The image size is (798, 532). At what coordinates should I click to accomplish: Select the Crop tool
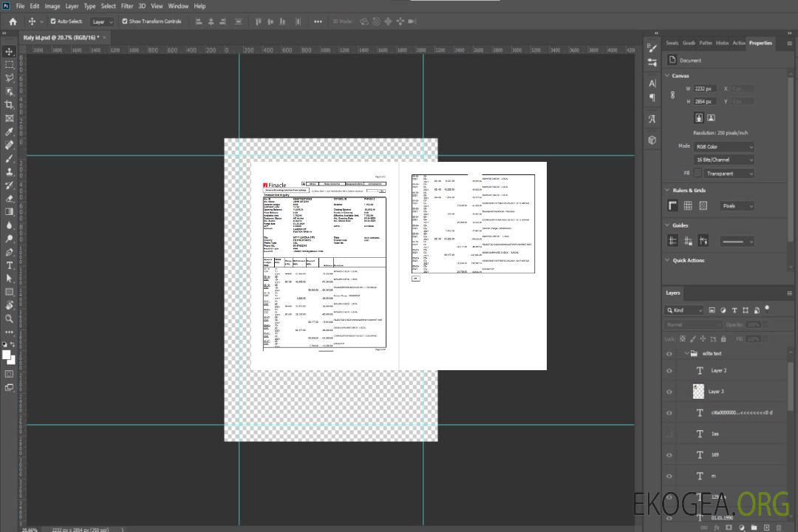point(10,105)
